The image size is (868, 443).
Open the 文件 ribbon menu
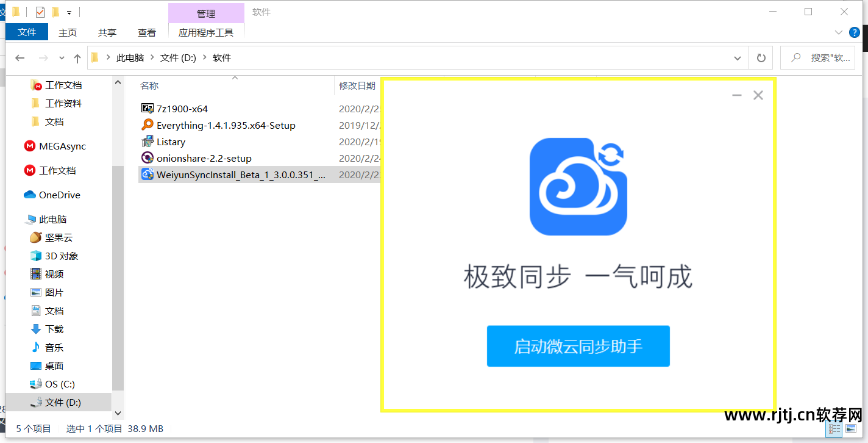pyautogui.click(x=27, y=32)
